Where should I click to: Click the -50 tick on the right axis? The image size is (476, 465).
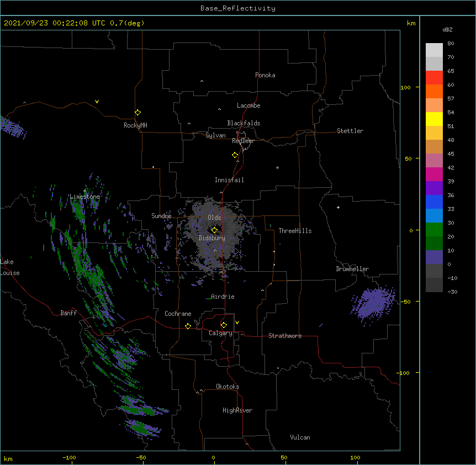tap(405, 302)
